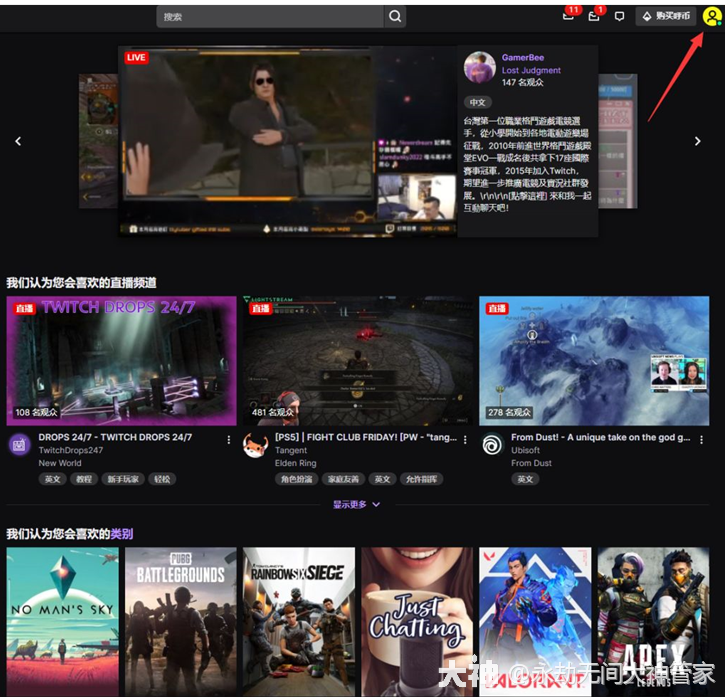Screen dimensions: 725x697
Task: Click 英文 tag under Tangent stream
Action: click(x=382, y=479)
